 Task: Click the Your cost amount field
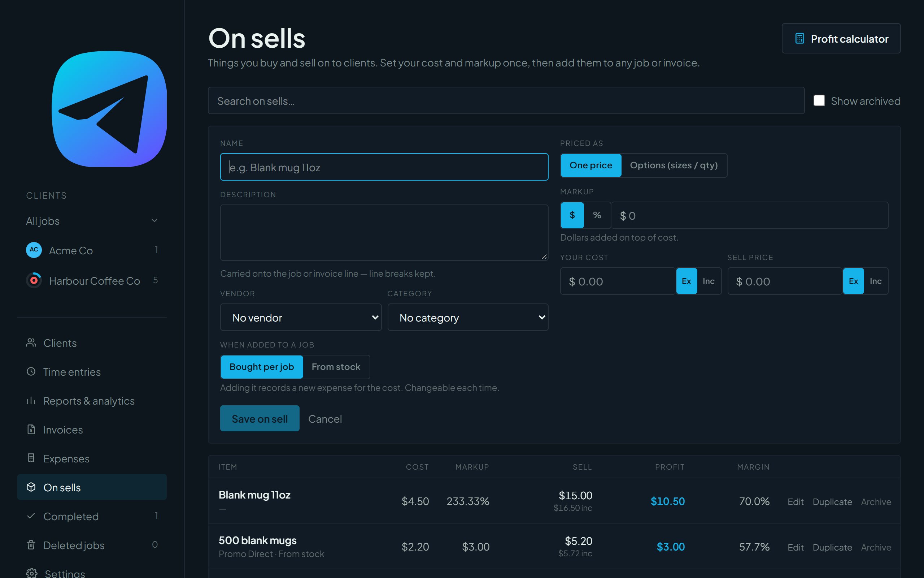[618, 281]
